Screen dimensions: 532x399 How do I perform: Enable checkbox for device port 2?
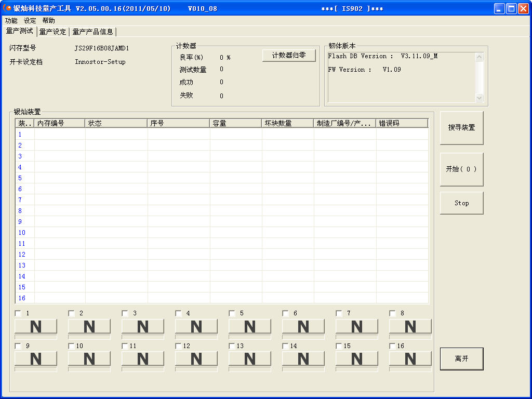(x=71, y=313)
